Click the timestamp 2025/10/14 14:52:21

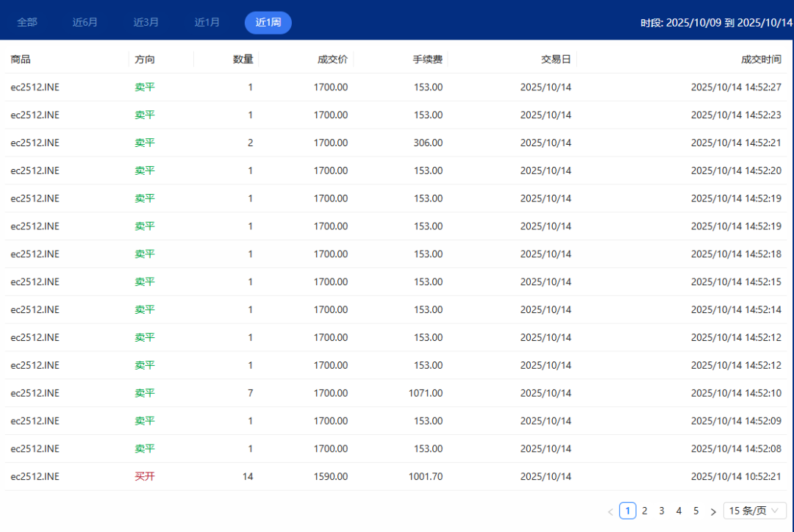click(x=736, y=143)
